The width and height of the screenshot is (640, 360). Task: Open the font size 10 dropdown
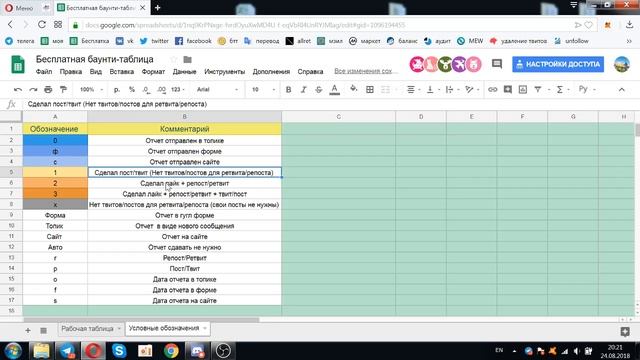click(x=263, y=89)
